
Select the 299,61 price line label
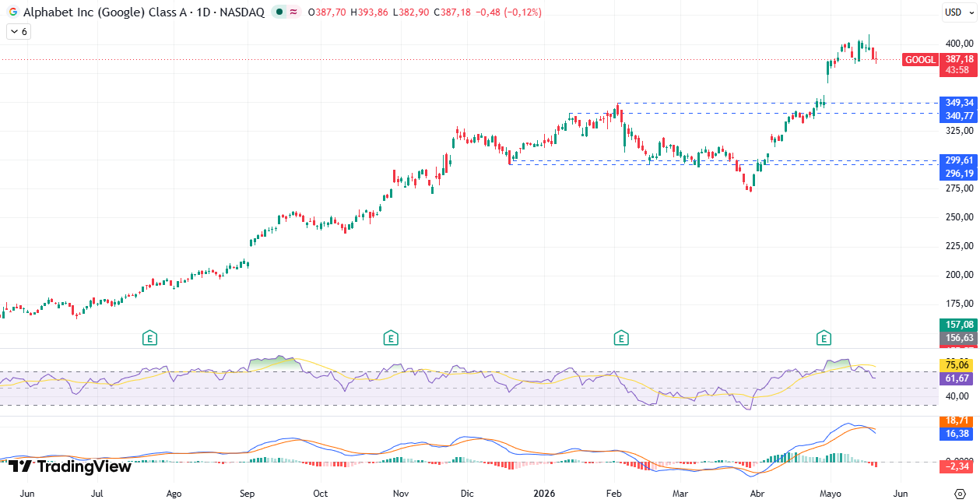pyautogui.click(x=959, y=160)
